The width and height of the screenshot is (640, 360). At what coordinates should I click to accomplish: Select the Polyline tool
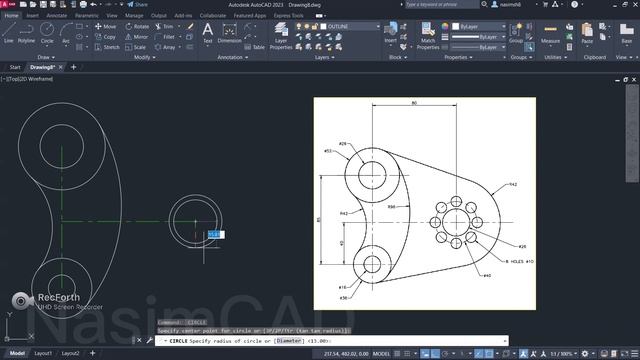click(26, 33)
